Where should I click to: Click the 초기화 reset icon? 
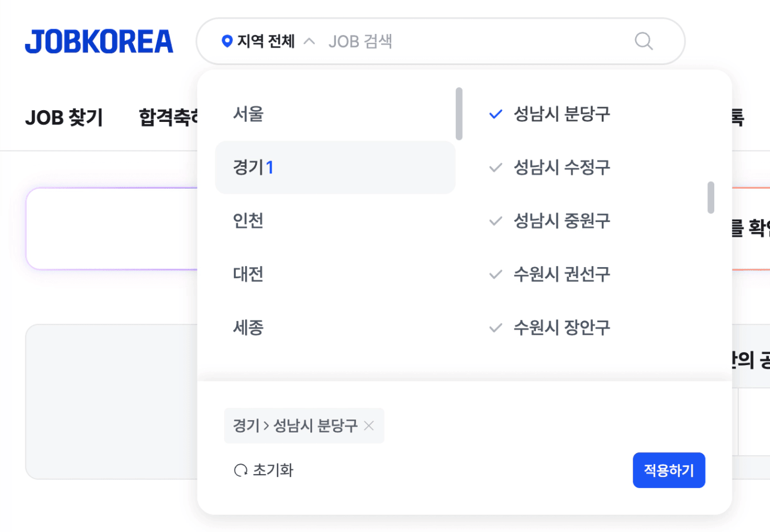click(x=240, y=470)
